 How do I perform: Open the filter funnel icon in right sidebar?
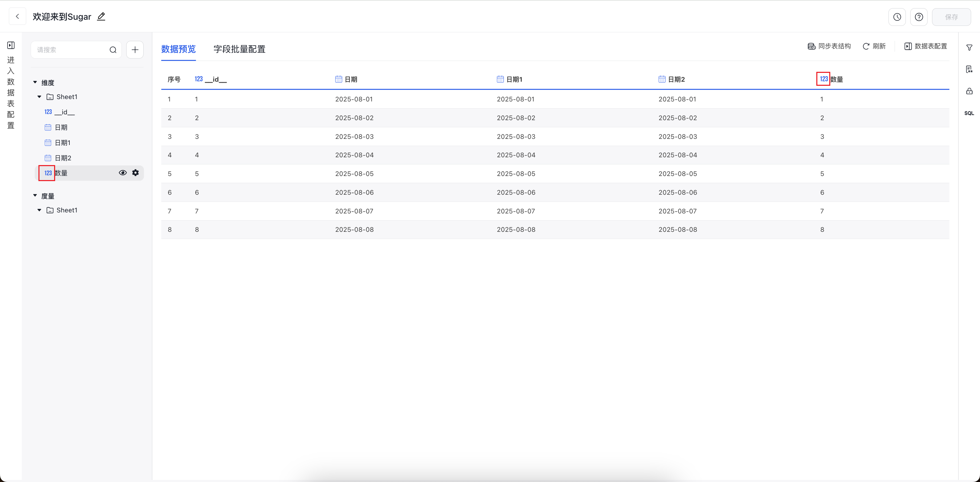coord(969,48)
